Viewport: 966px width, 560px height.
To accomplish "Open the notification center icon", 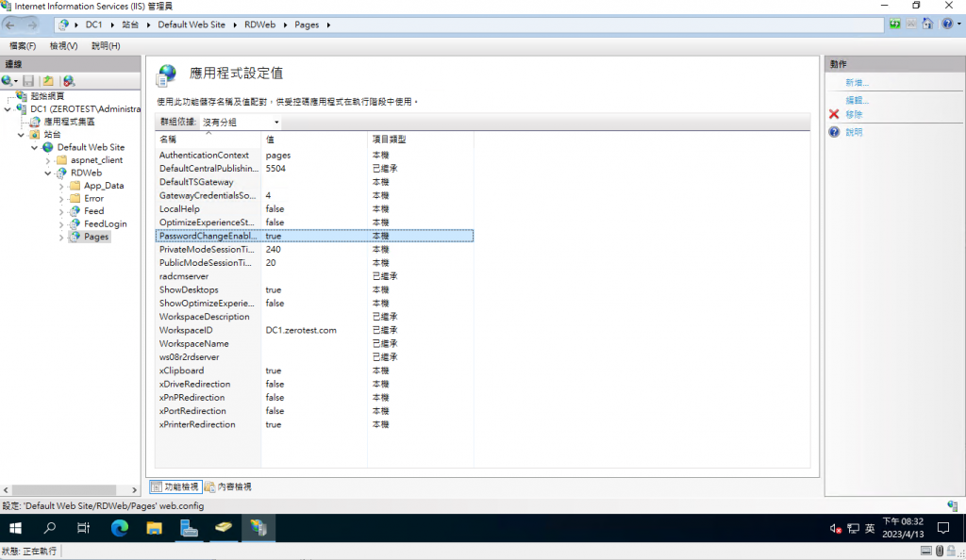I will point(943,528).
